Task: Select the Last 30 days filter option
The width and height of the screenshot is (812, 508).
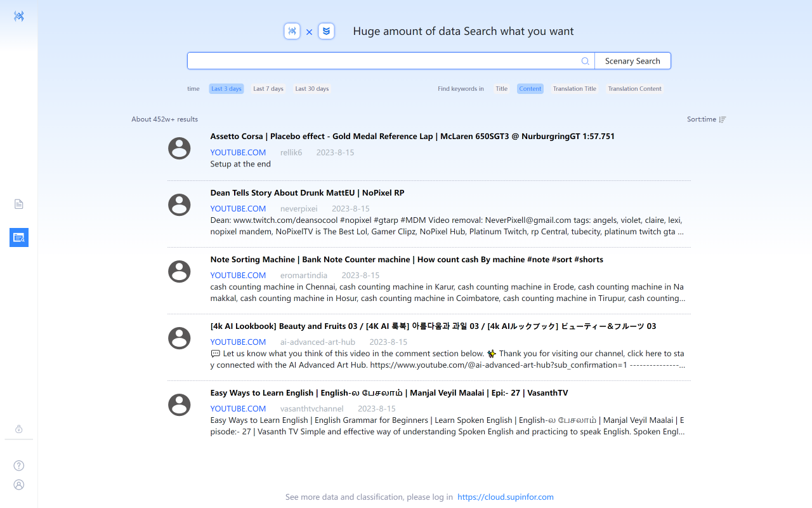Action: tap(311, 88)
